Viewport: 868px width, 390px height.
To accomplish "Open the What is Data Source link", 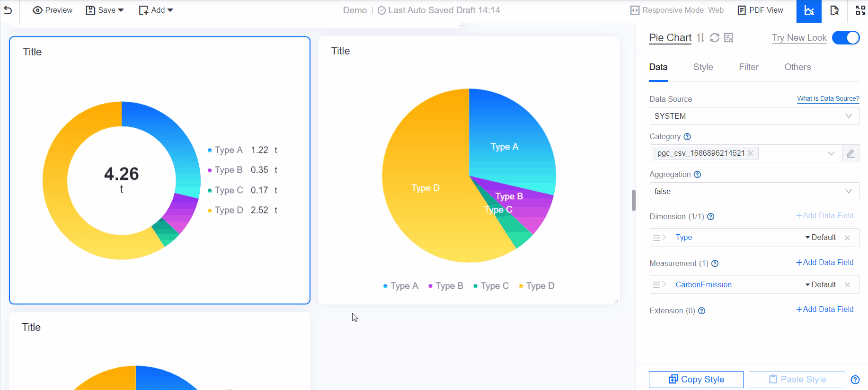I will pos(828,98).
